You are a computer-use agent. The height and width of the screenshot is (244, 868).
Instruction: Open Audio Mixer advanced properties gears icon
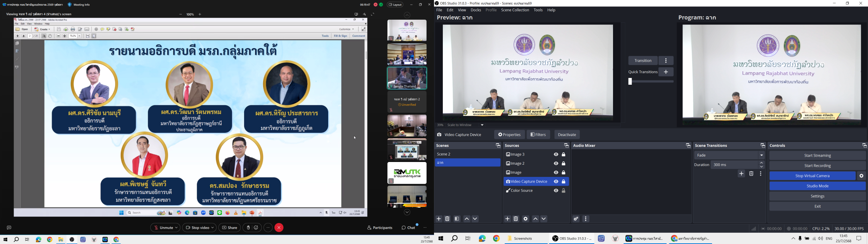tap(576, 219)
